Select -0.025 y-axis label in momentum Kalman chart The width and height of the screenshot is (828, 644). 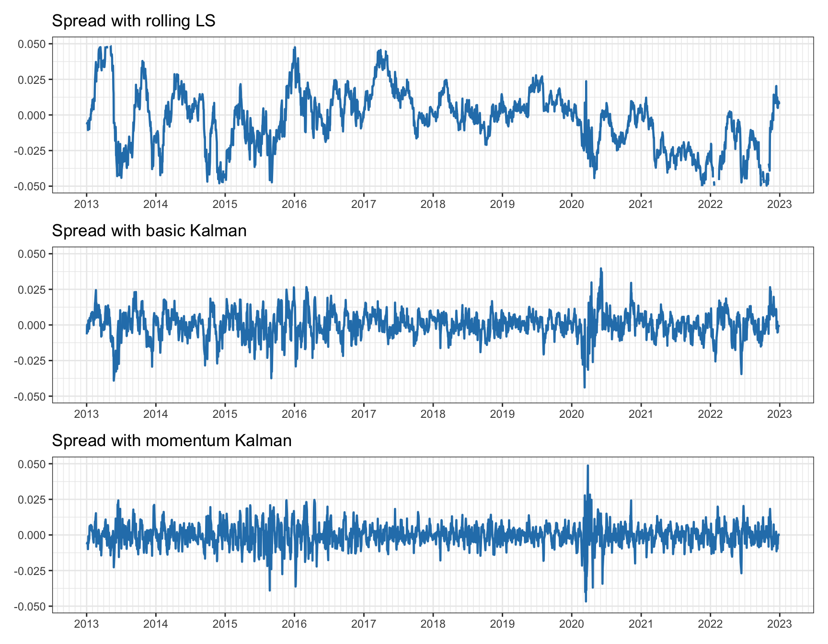30,571
